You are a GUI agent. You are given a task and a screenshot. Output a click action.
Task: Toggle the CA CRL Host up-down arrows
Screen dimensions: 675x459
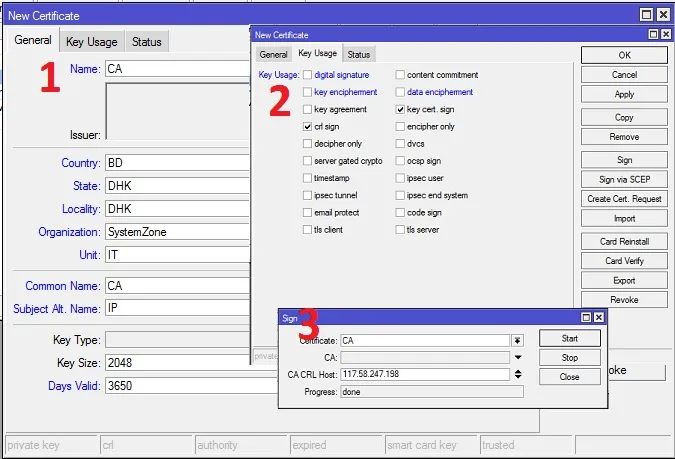[x=518, y=374]
